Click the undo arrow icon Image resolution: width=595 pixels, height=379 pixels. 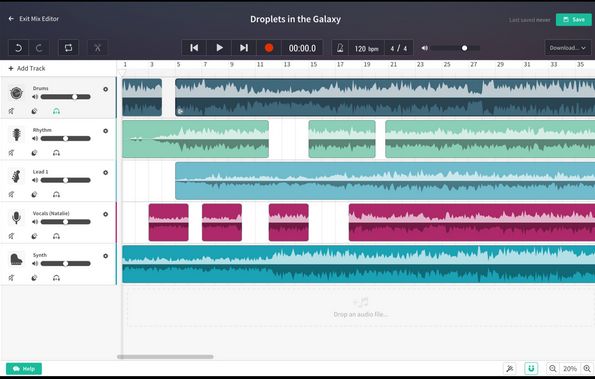click(x=18, y=48)
